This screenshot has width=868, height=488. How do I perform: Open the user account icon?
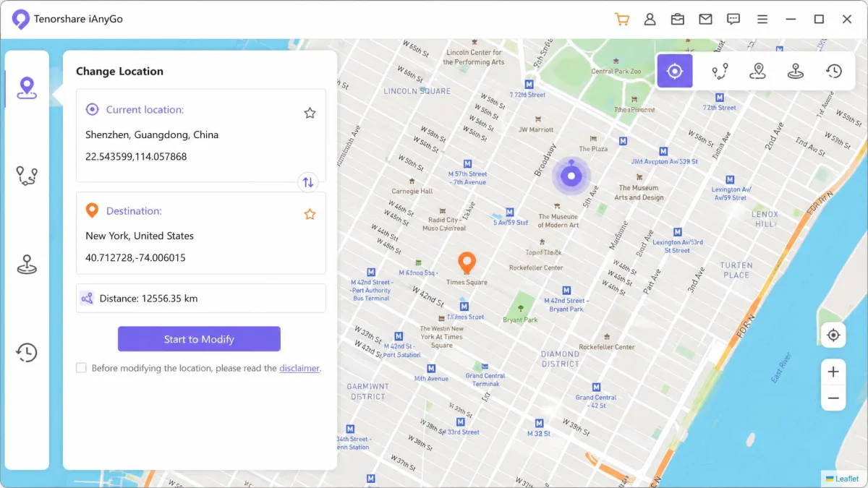650,20
